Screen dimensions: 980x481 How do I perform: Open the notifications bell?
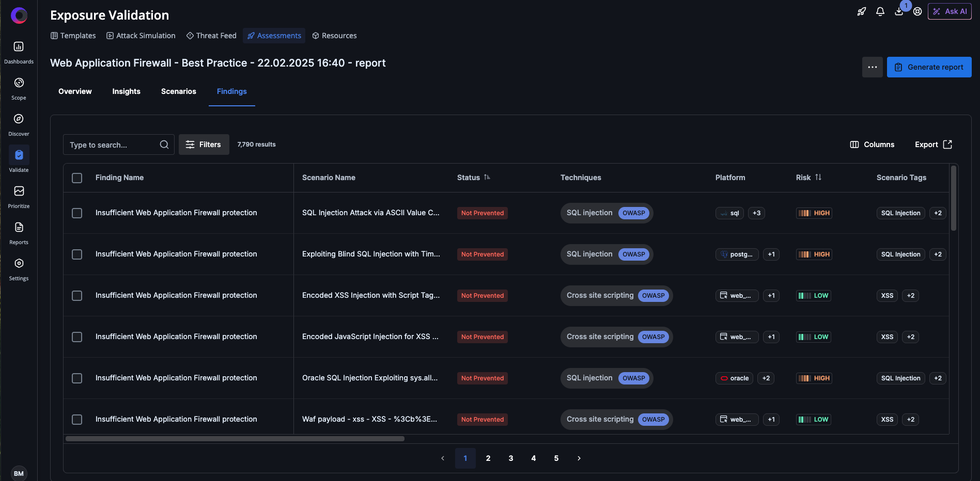point(880,11)
